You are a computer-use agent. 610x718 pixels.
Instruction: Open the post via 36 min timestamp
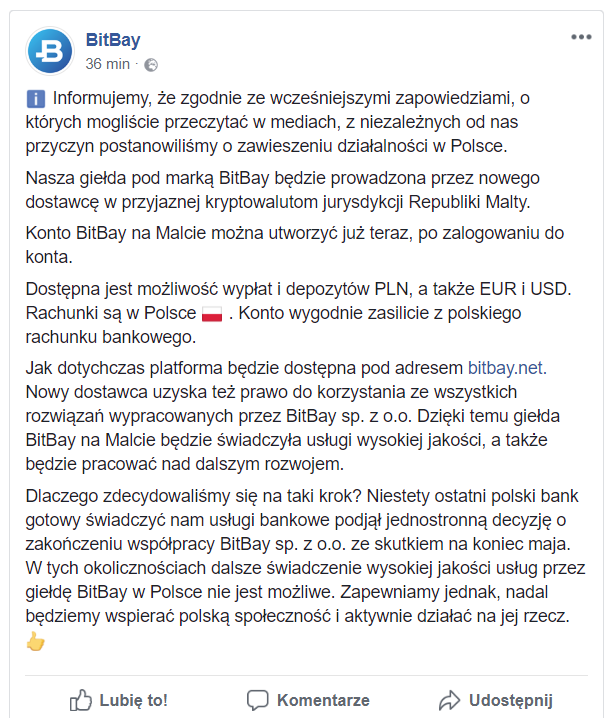tap(108, 64)
